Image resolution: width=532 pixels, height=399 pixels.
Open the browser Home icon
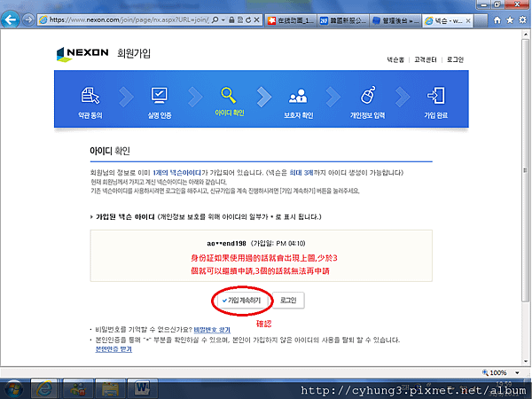(497, 20)
